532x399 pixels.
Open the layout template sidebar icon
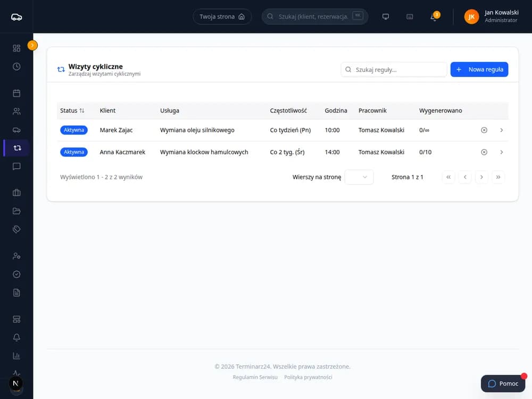[16, 319]
